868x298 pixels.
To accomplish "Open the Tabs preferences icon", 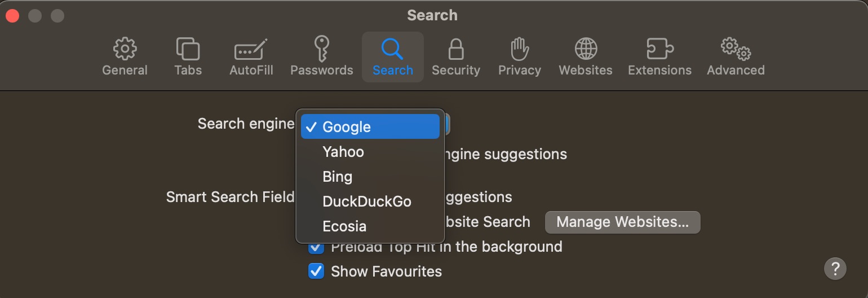I will 188,49.
